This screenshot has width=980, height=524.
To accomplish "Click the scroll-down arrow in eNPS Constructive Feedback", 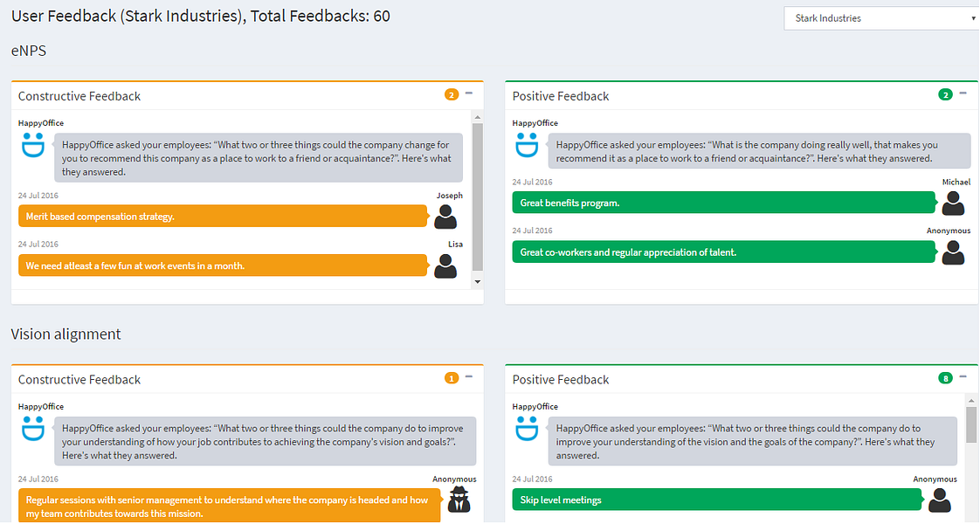I will point(478,282).
